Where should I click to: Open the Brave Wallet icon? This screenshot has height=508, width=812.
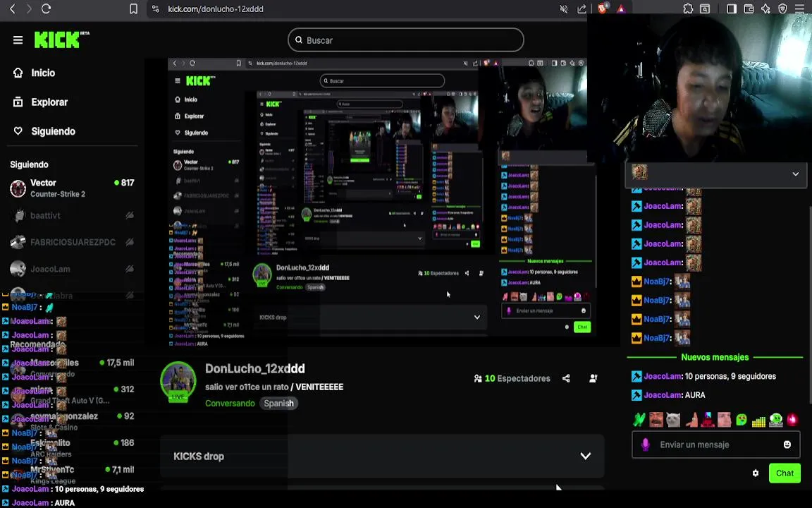pyautogui.click(x=749, y=8)
